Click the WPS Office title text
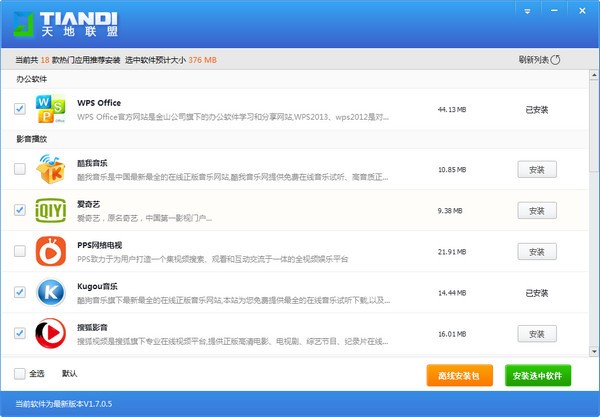The image size is (600, 417). pos(99,103)
